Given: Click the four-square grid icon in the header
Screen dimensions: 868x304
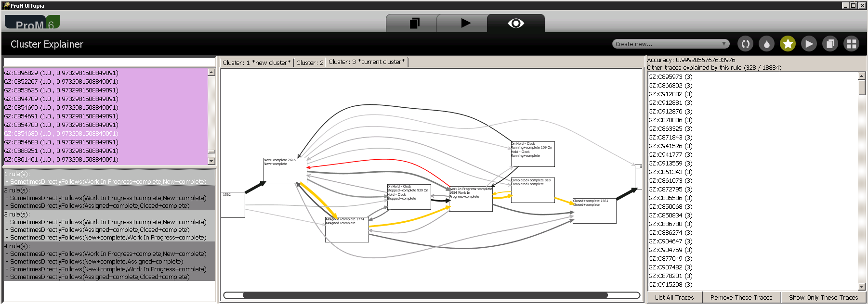Looking at the screenshot, I should [x=851, y=44].
